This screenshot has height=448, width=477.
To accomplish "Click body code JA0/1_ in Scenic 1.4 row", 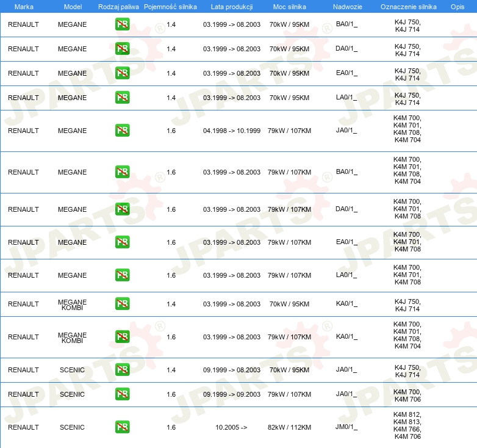I will (x=346, y=369).
